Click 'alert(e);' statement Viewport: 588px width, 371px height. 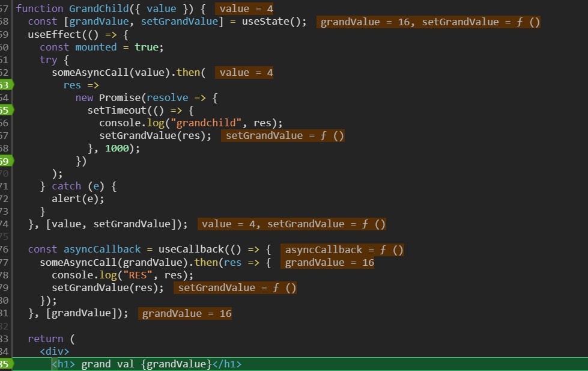tap(78, 198)
